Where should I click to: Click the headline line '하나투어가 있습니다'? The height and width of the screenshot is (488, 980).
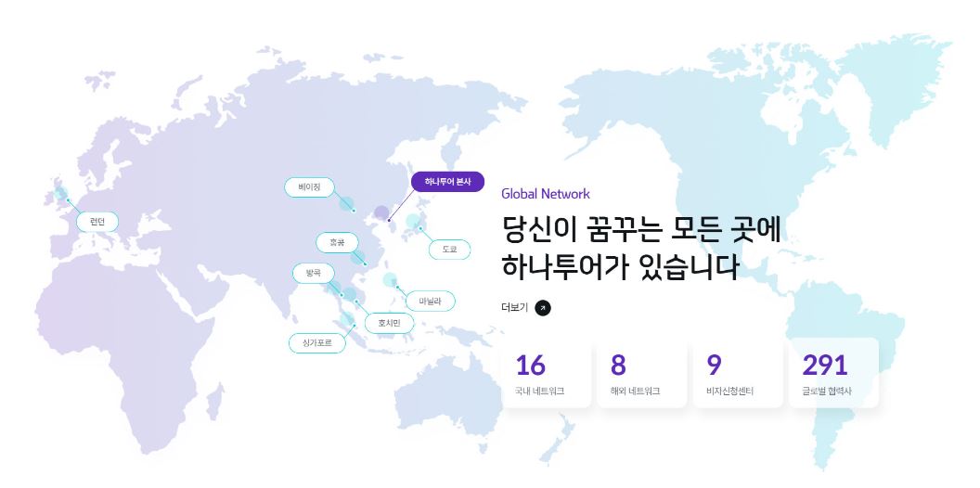[620, 266]
